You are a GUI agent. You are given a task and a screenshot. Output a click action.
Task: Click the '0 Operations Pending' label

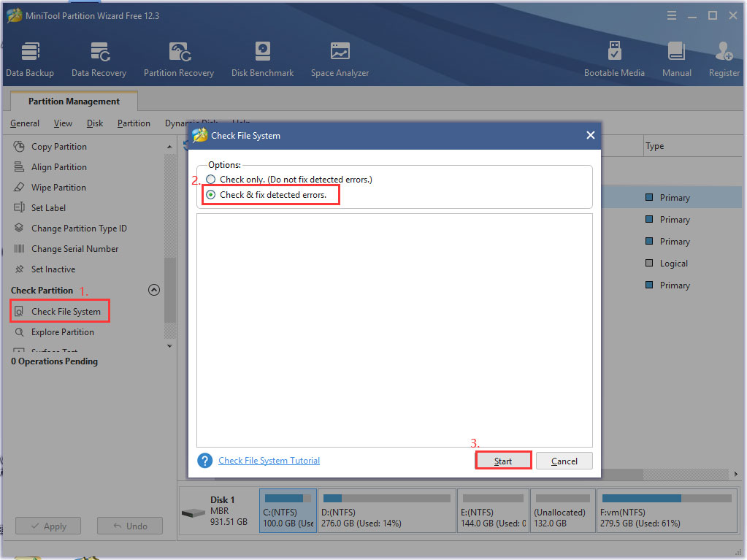click(54, 361)
